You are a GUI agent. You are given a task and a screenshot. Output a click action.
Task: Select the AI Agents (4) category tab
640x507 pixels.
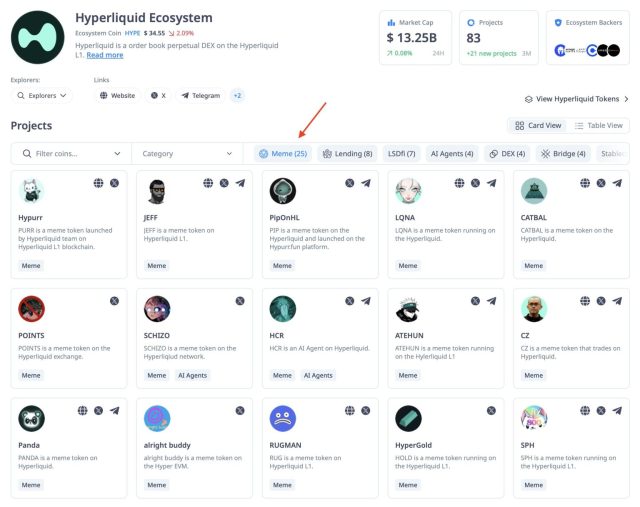[452, 153]
